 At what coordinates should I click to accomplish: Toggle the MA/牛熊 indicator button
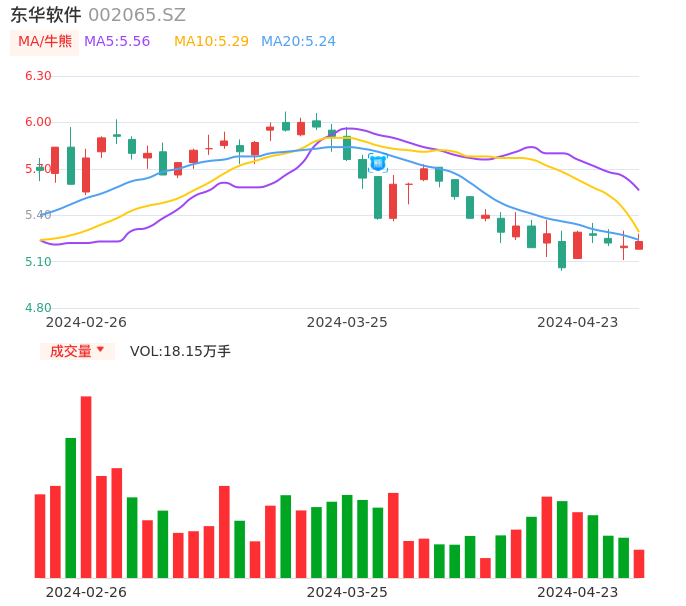tap(45, 42)
